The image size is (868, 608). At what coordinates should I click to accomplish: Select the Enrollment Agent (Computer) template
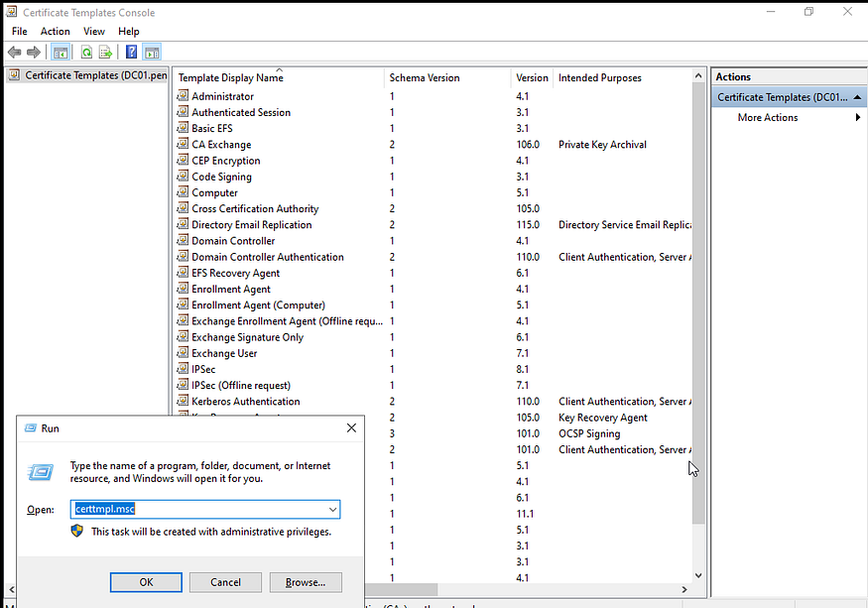259,305
